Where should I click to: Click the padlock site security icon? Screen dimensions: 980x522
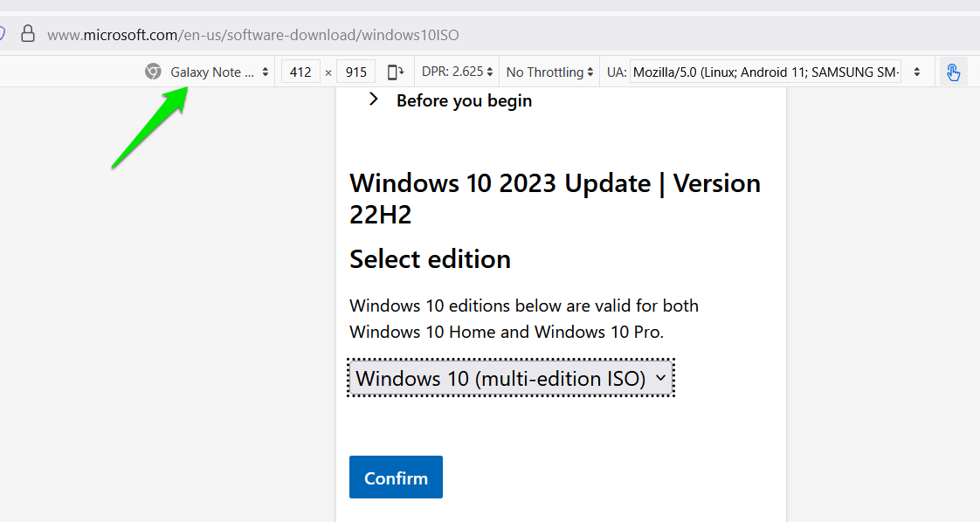coord(27,34)
